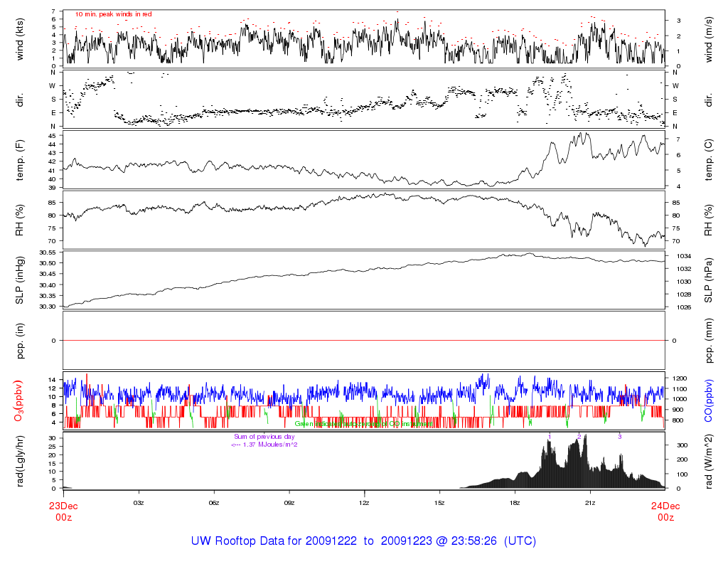The image size is (728, 569).
Task: Click the '300' W/m^2 radiation tick
Action: [682, 445]
